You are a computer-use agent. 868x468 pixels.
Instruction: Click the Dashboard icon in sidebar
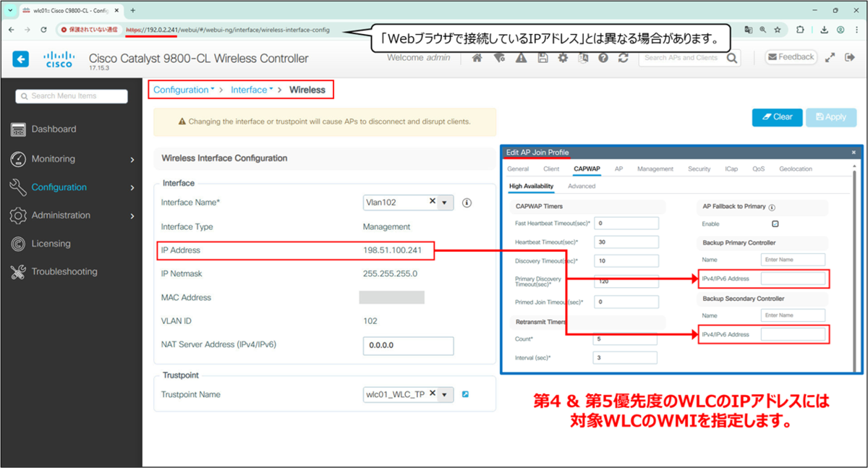click(x=18, y=129)
